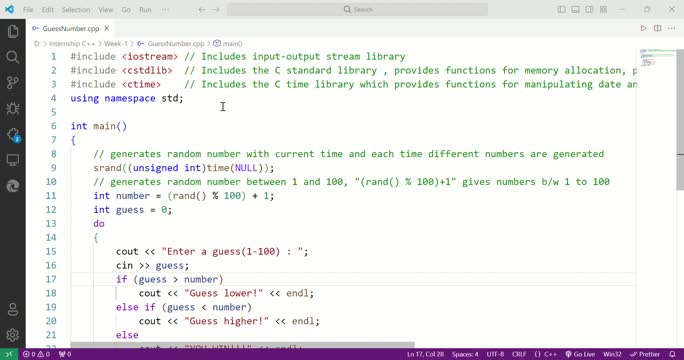Open the editor More Actions ellipsis
Viewport: 684px width, 360px height.
coord(672,28)
